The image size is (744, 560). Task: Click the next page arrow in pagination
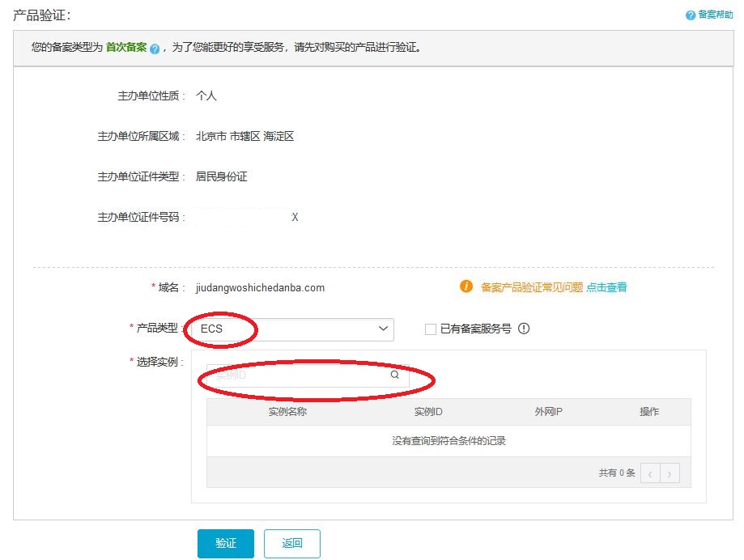click(x=669, y=473)
